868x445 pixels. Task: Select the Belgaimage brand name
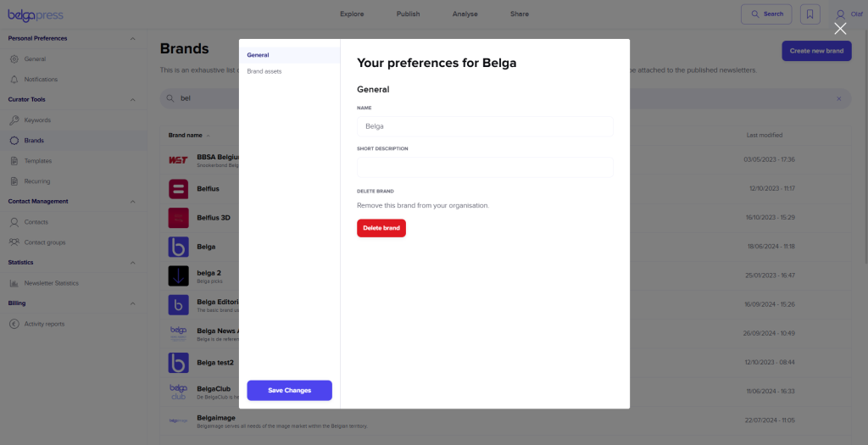216,418
